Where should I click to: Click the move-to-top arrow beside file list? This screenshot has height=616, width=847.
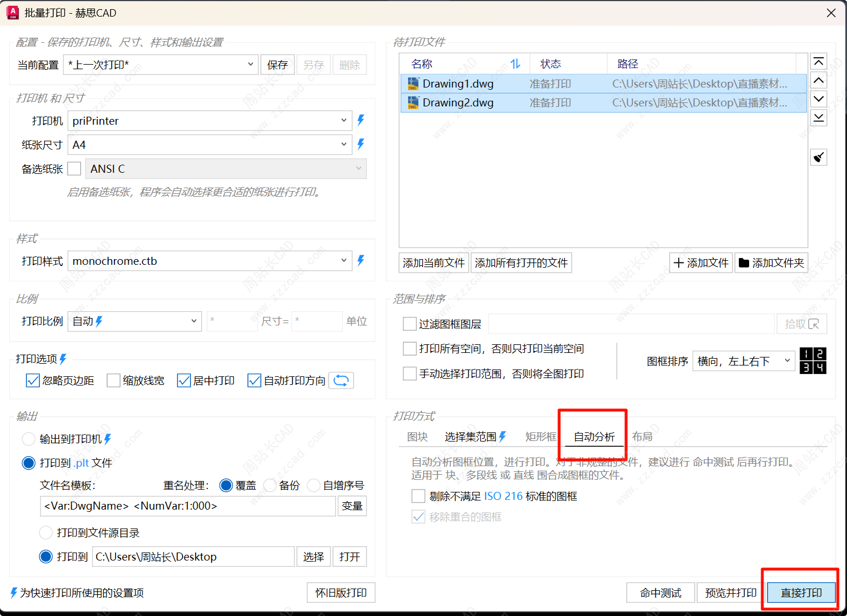818,62
